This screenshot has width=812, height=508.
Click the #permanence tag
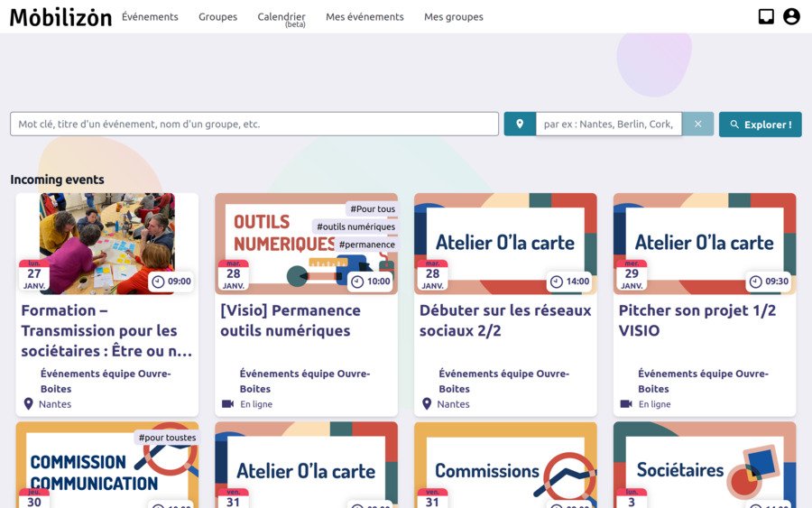point(366,245)
